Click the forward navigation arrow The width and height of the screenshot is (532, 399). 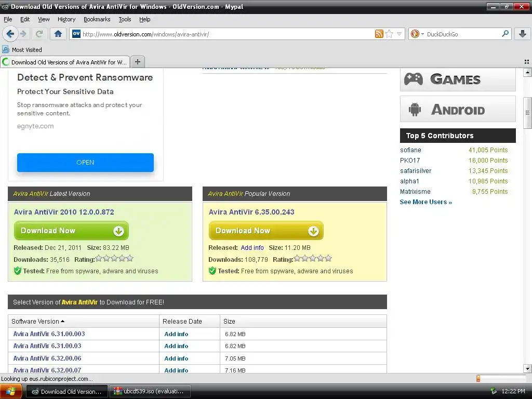point(23,34)
